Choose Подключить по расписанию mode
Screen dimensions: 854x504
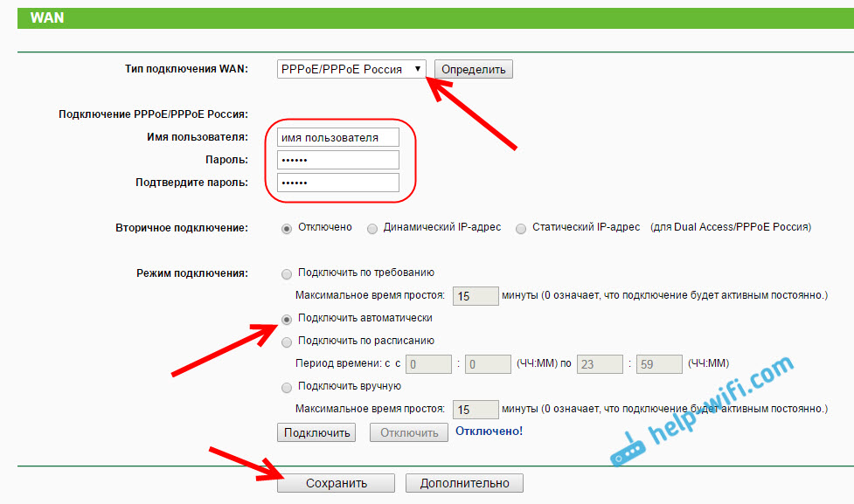click(287, 342)
